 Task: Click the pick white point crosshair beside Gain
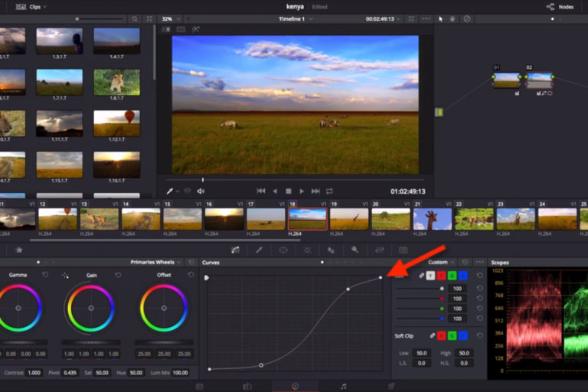tap(65, 276)
